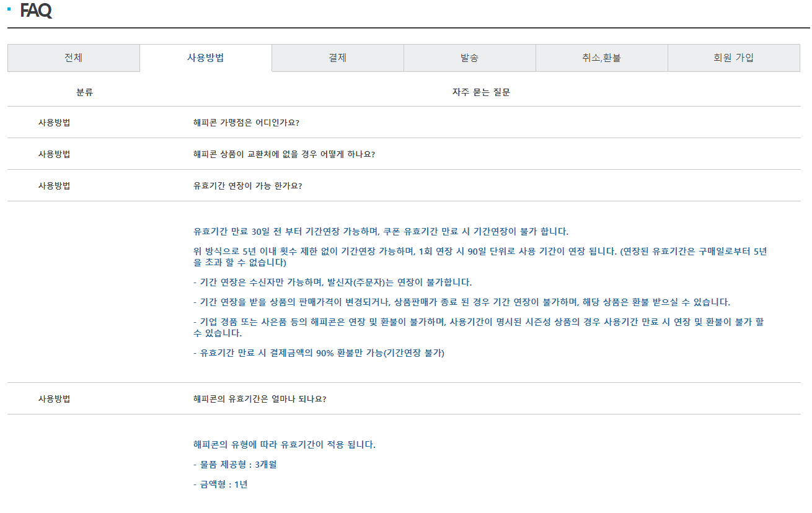Screen dimensions: 812x513
Task: Click the FAQ page heading
Action: tap(36, 9)
